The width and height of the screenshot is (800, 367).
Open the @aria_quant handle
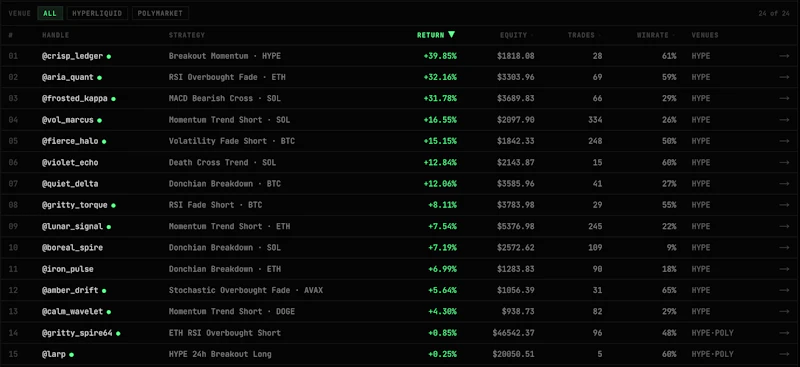click(x=68, y=77)
